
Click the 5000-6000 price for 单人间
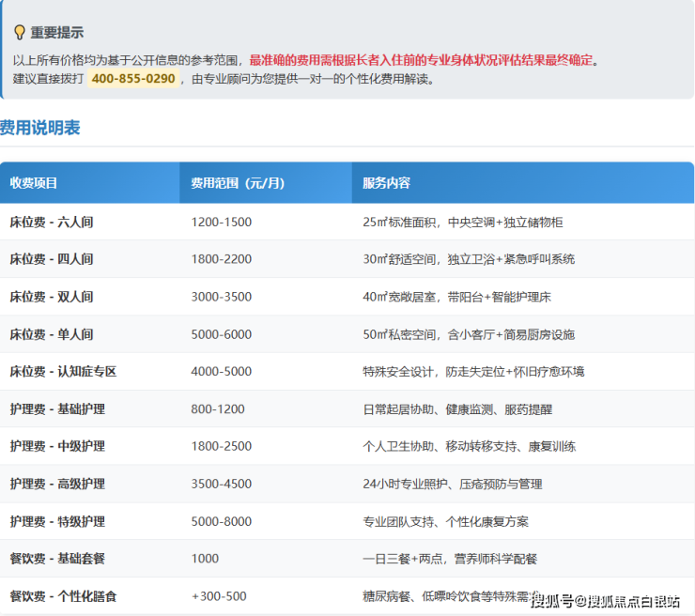(221, 334)
